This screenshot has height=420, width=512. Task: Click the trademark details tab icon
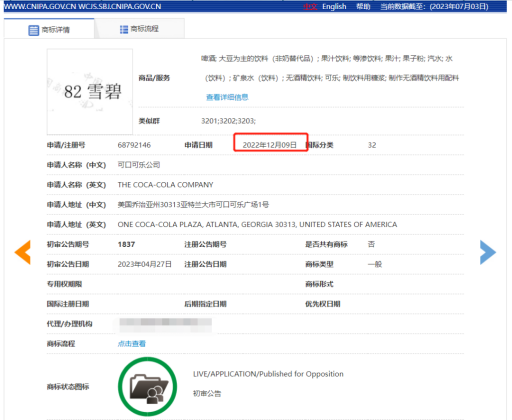point(33,30)
